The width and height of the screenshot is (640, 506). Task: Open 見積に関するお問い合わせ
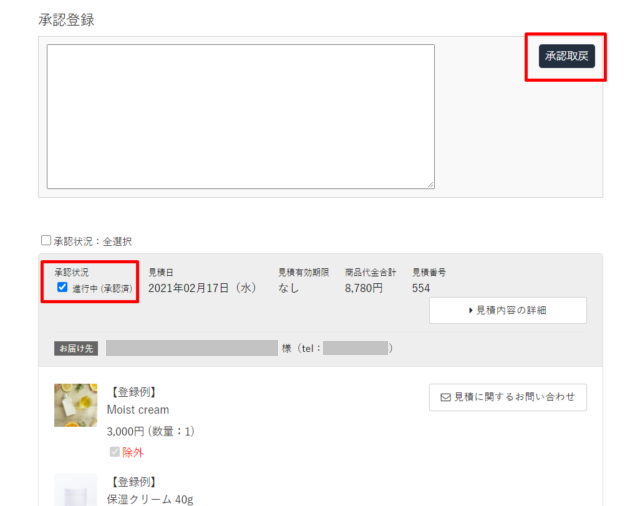508,397
